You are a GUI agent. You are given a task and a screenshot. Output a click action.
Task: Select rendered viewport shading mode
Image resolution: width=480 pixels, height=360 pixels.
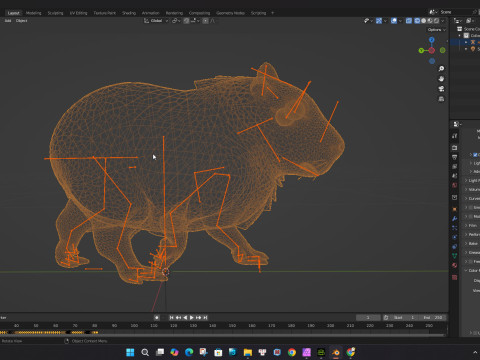436,21
